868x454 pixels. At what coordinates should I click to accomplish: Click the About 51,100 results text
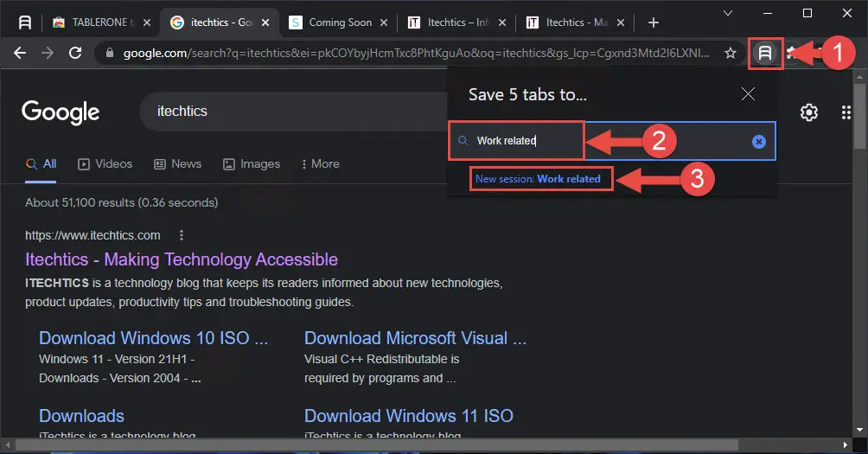tap(121, 202)
